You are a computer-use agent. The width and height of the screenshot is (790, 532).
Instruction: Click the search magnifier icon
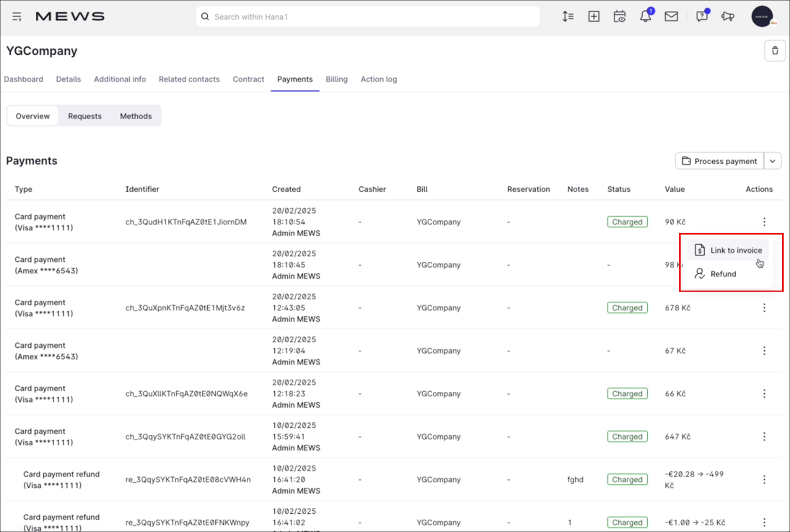click(205, 16)
